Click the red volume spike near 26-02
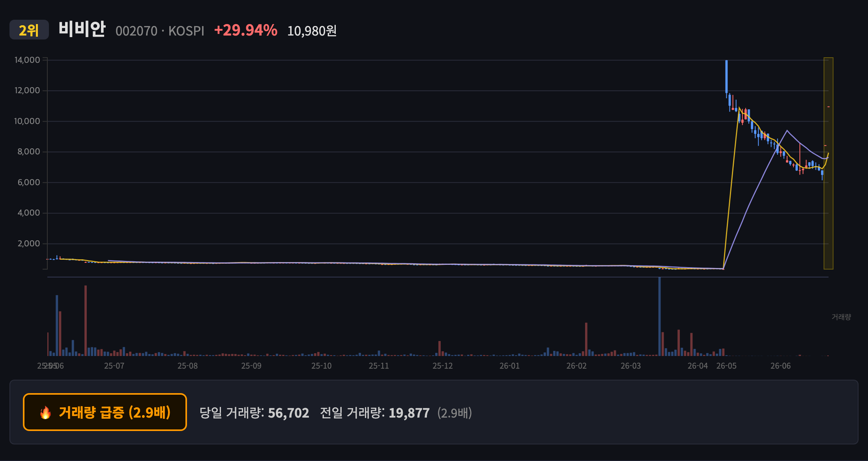The image size is (868, 461). (586, 339)
